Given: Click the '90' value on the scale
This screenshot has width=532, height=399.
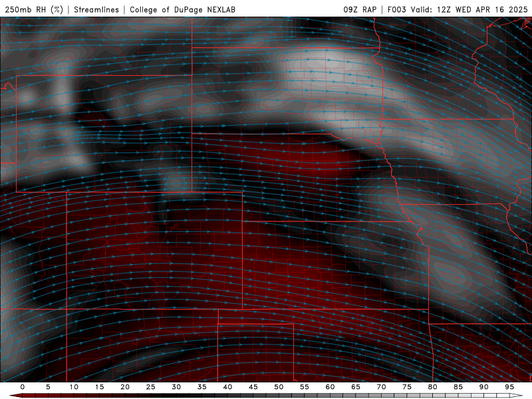Looking at the screenshot, I should [483, 387].
